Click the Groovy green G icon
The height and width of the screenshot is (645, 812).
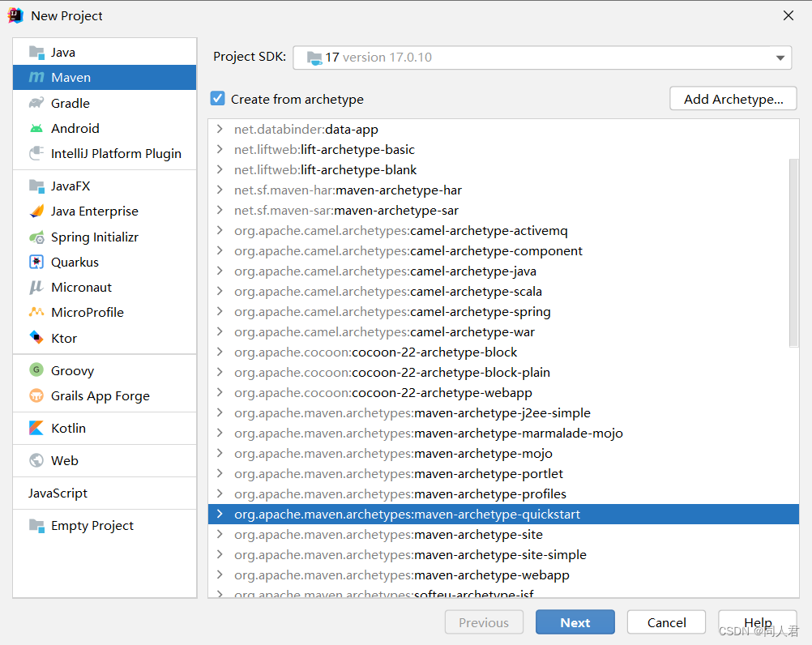(36, 370)
